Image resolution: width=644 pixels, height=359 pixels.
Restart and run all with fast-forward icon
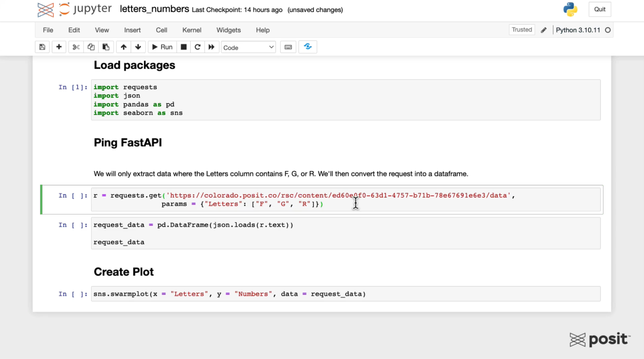pyautogui.click(x=211, y=47)
